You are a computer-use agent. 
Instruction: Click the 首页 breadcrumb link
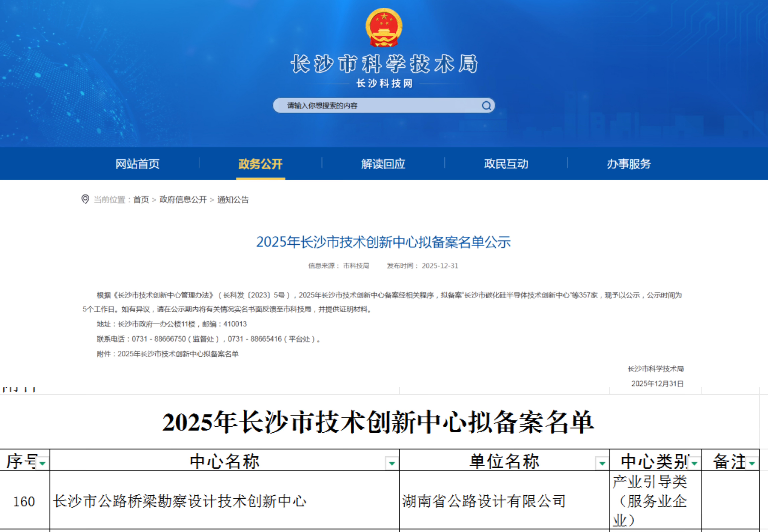pos(141,199)
